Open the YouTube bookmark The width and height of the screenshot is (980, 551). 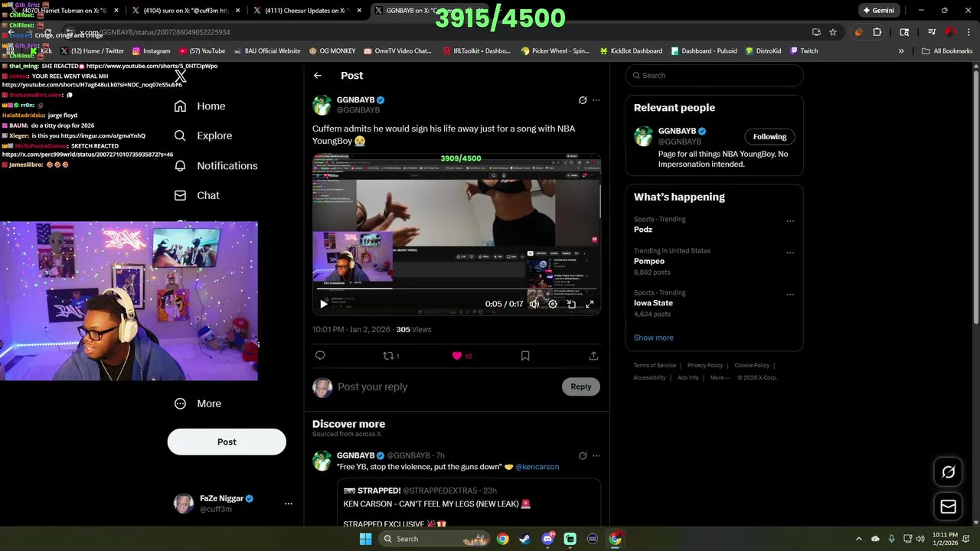coord(202,51)
